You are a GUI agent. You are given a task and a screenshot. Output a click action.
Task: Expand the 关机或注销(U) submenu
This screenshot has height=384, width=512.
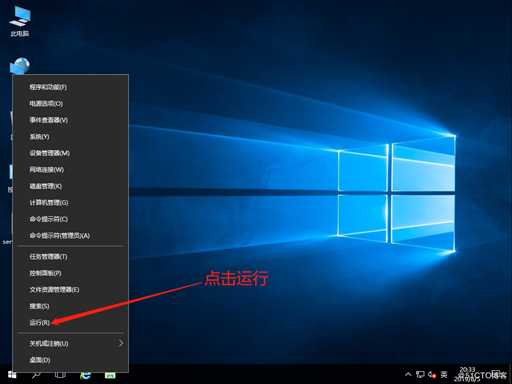pyautogui.click(x=70, y=343)
